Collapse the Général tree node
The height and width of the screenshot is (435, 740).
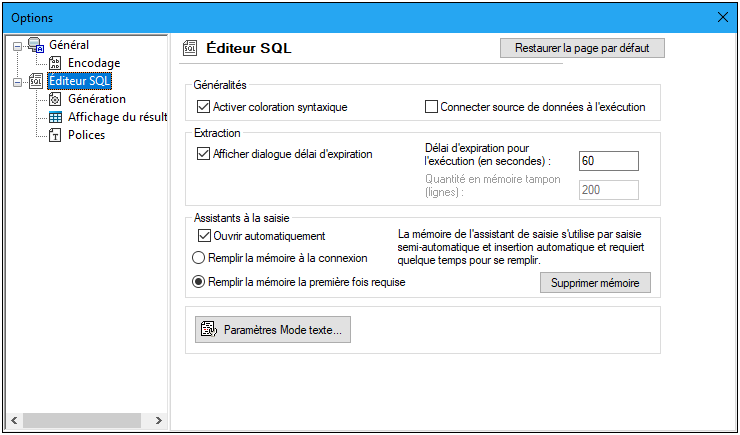pyautogui.click(x=17, y=45)
